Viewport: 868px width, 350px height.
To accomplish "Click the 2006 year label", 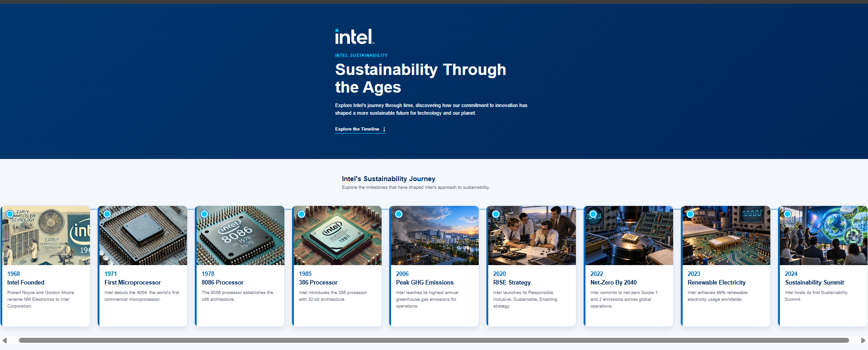I will point(402,274).
